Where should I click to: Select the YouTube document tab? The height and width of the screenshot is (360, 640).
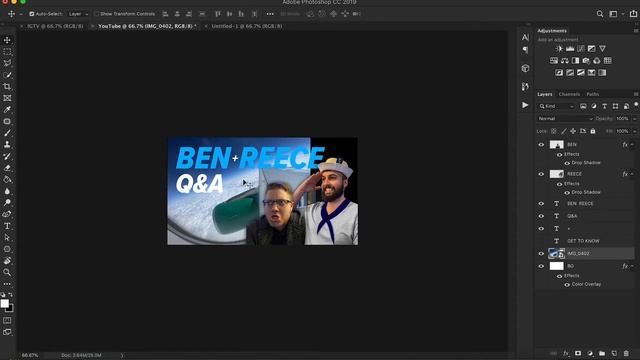[x=147, y=26]
